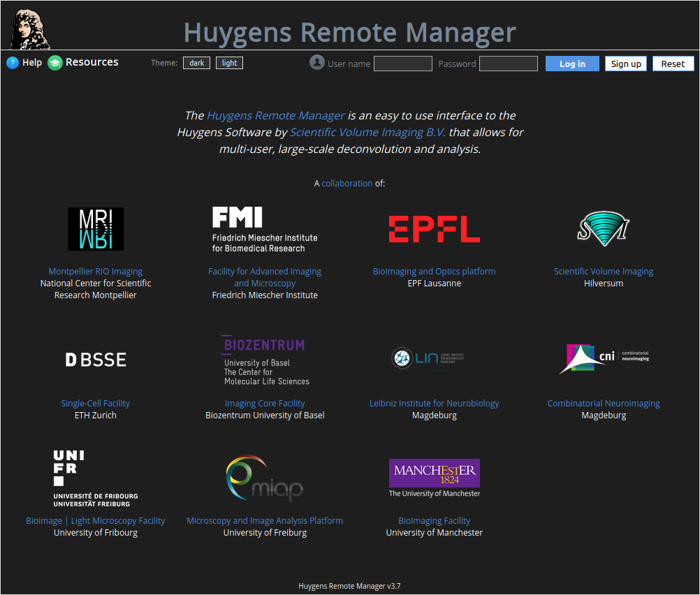Click the SVI cone logo
Screen dimensions: 700x595
(x=603, y=229)
